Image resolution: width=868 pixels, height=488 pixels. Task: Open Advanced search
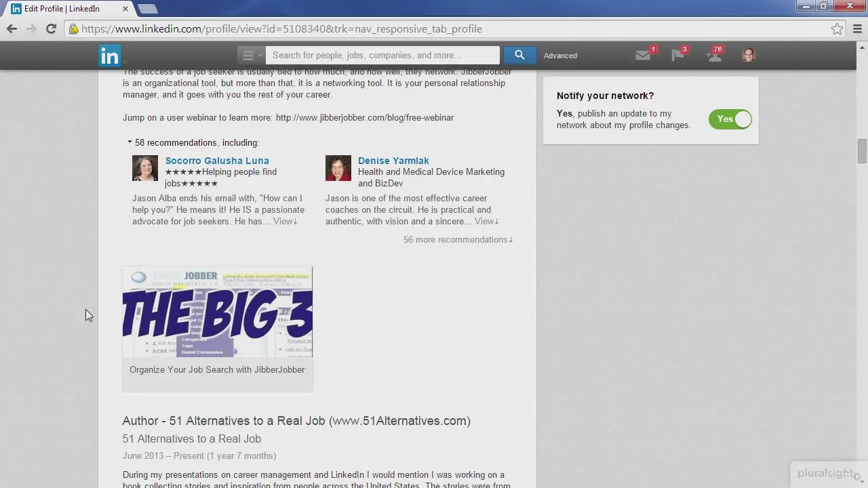[560, 56]
